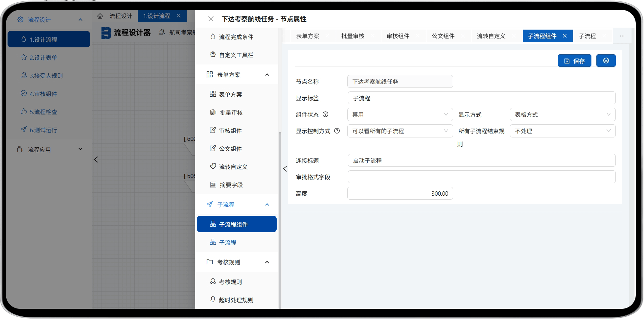Open the 显示控制方式 dropdown

400,131
